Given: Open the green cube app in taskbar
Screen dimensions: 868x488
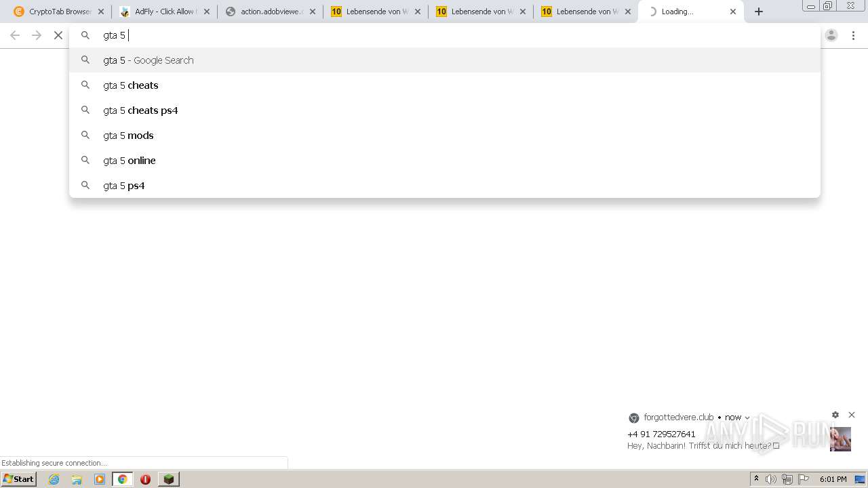Looking at the screenshot, I should [168, 479].
